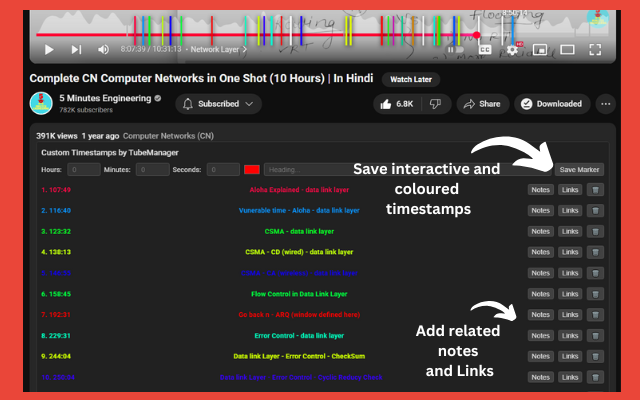This screenshot has height=400, width=640.
Task: Open Notes for CheckSum row
Action: (540, 356)
